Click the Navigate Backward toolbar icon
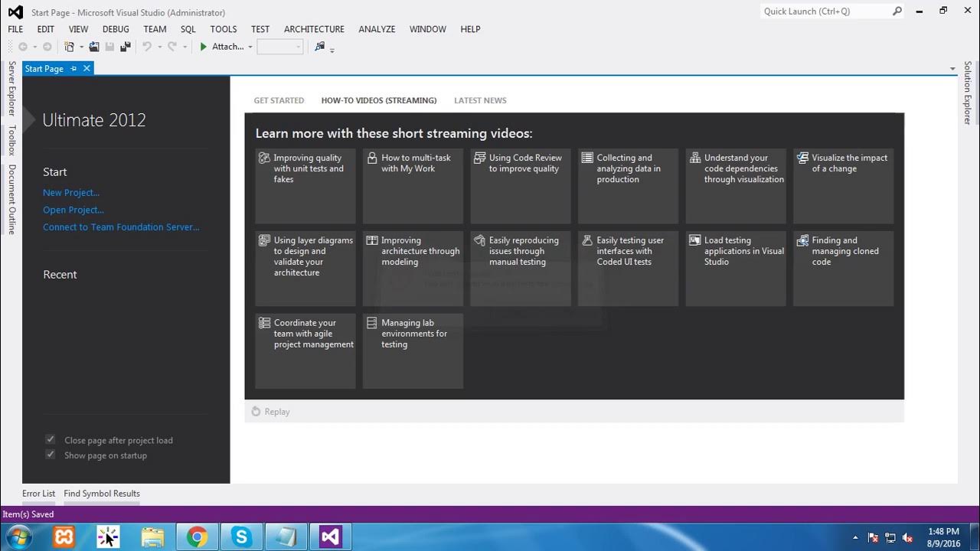Viewport: 980px width, 551px height. (22, 47)
